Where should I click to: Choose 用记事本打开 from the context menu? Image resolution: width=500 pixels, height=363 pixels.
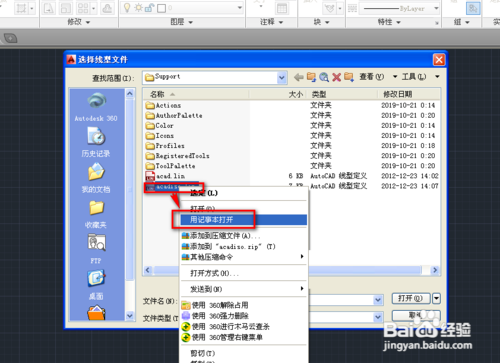(243, 220)
